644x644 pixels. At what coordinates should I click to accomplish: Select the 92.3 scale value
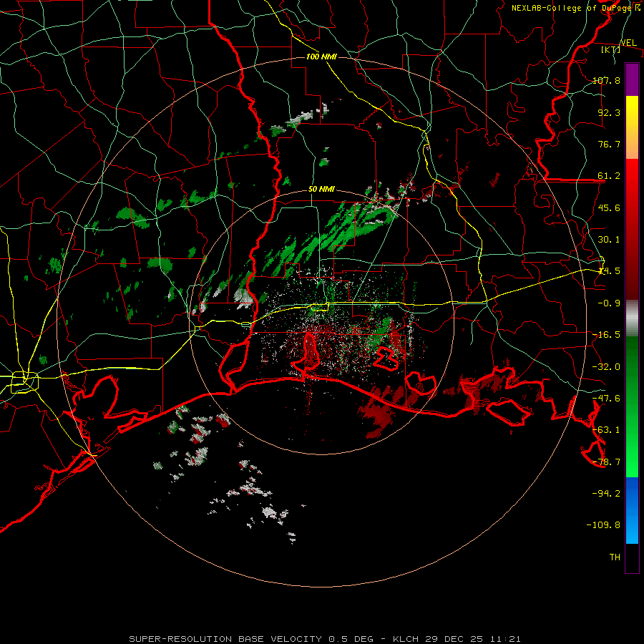609,112
